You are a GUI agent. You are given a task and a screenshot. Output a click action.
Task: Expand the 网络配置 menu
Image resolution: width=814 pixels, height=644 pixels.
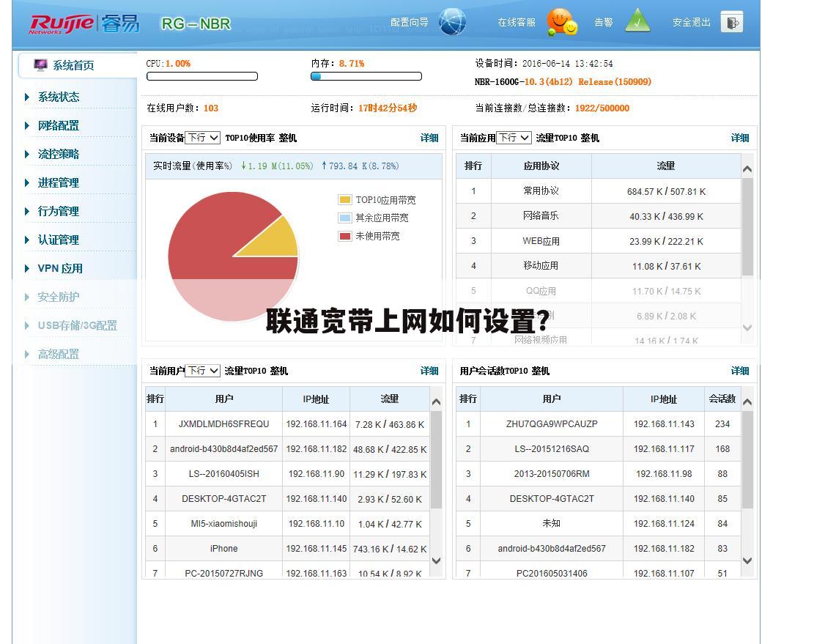(x=59, y=125)
